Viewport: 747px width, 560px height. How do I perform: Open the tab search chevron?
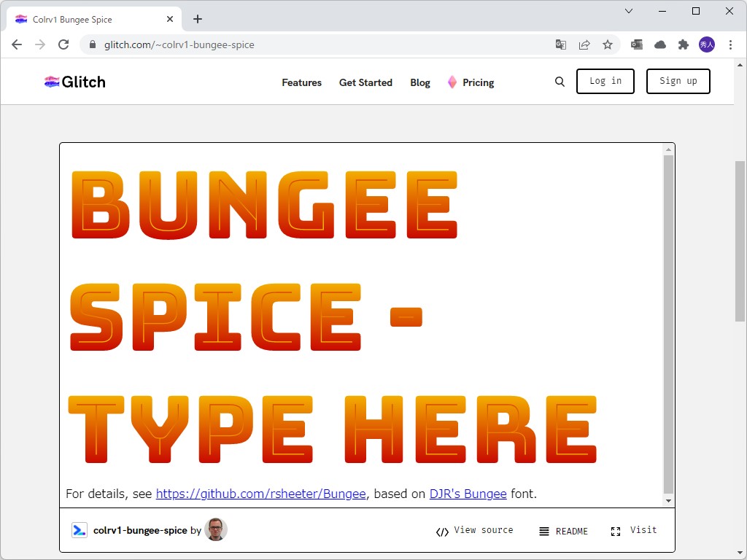coord(629,11)
